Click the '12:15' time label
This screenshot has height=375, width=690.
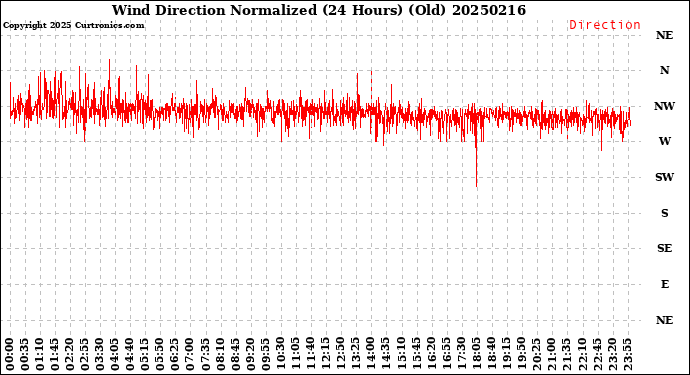click(326, 355)
